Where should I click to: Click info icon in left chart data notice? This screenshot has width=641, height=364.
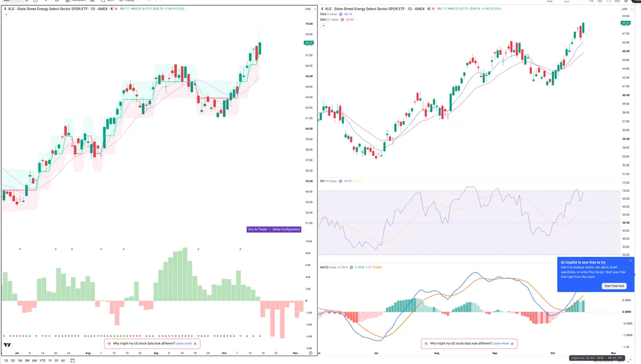[x=110, y=344]
